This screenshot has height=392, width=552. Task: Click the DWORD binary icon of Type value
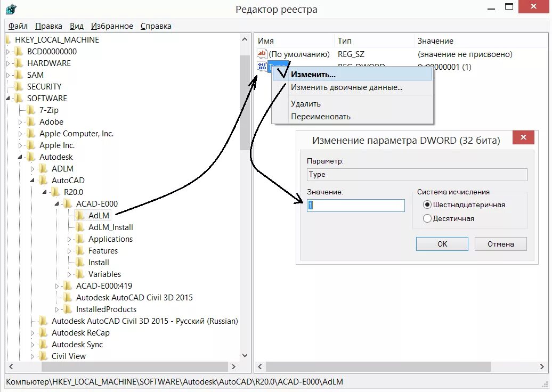coord(262,66)
